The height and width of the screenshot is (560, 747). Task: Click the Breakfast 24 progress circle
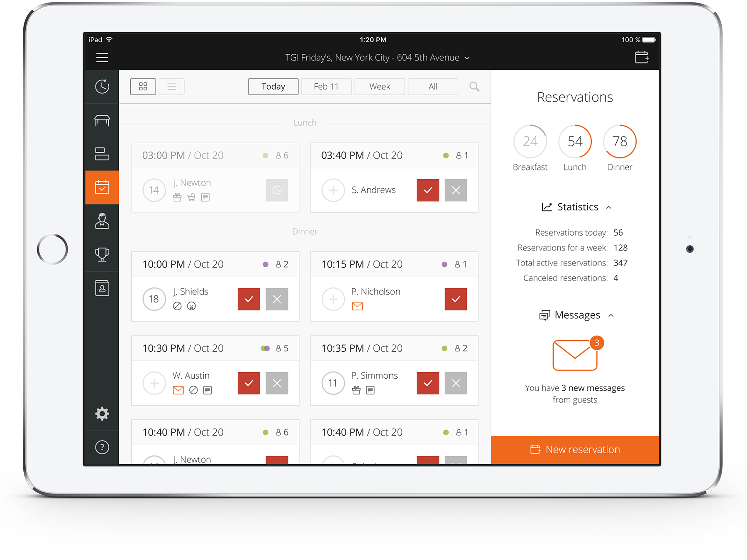pyautogui.click(x=530, y=141)
